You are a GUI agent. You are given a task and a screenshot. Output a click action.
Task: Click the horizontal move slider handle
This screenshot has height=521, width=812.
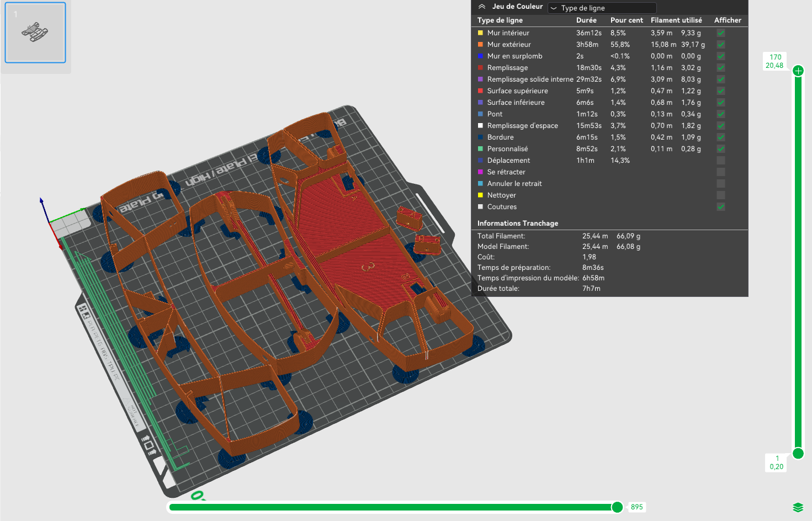[617, 507]
